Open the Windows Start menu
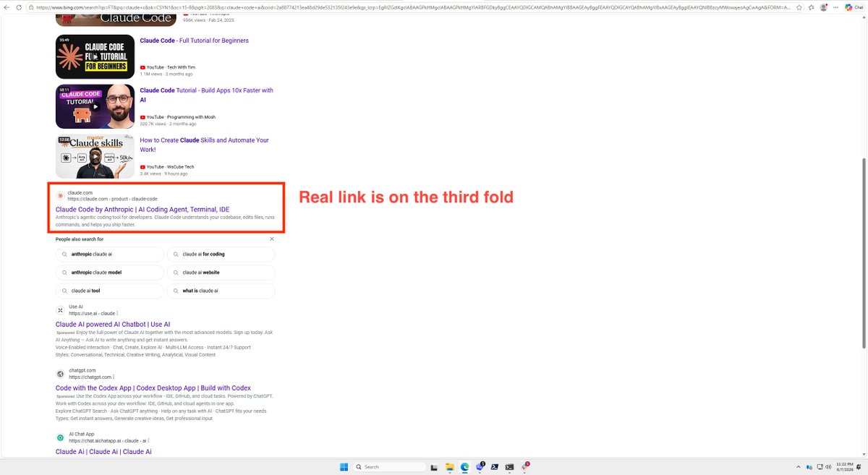This screenshot has width=868, height=475. click(344, 467)
